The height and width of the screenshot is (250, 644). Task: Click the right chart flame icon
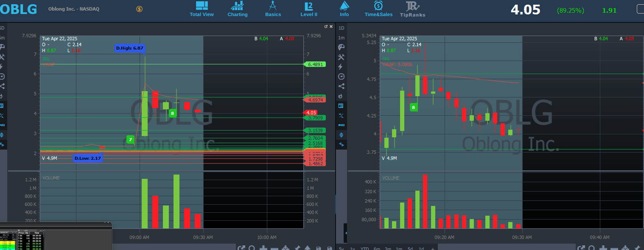[341, 96]
